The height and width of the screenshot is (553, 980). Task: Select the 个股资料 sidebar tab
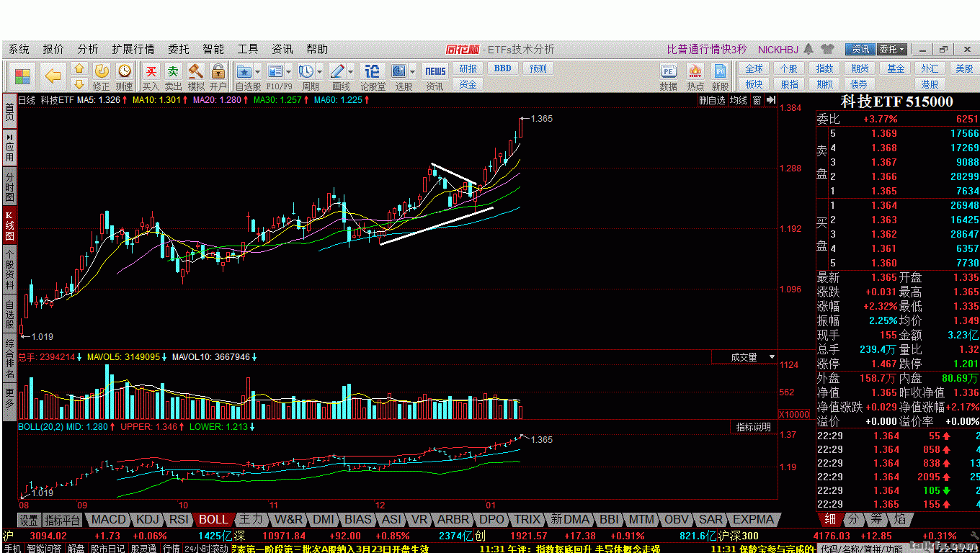tap(9, 269)
